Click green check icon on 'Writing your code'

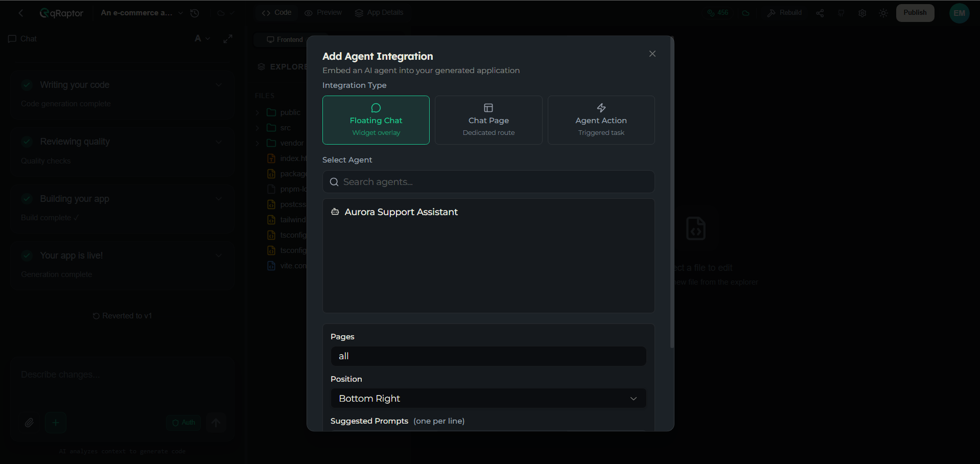pyautogui.click(x=27, y=85)
